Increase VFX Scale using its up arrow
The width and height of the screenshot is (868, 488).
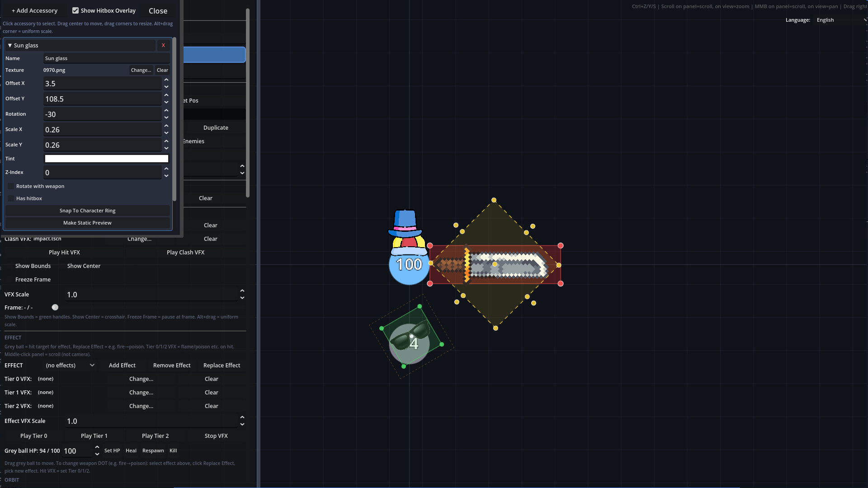click(x=242, y=291)
